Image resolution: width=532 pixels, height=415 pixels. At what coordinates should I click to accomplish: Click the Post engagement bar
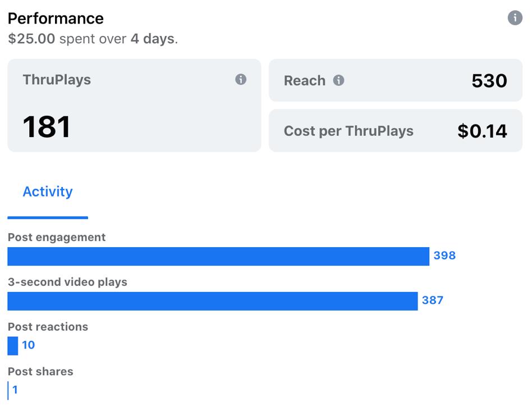pos(218,257)
